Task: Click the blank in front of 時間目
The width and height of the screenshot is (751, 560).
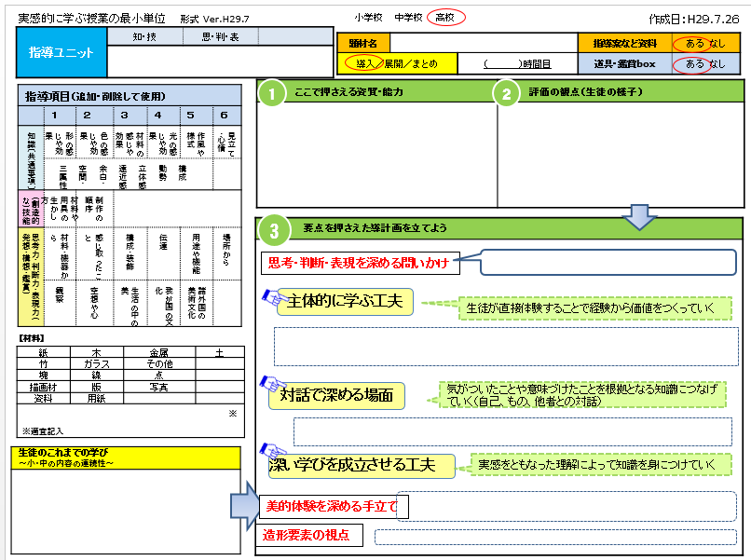Action: [503, 64]
